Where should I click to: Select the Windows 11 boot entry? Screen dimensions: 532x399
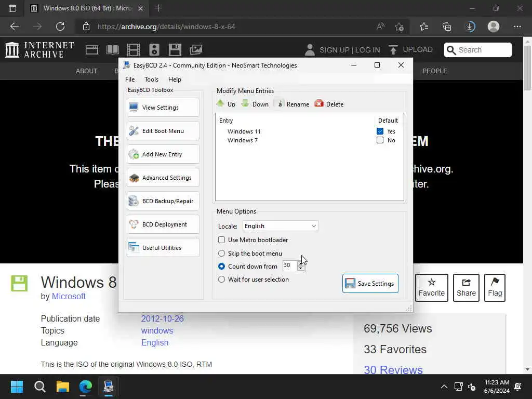click(x=244, y=131)
